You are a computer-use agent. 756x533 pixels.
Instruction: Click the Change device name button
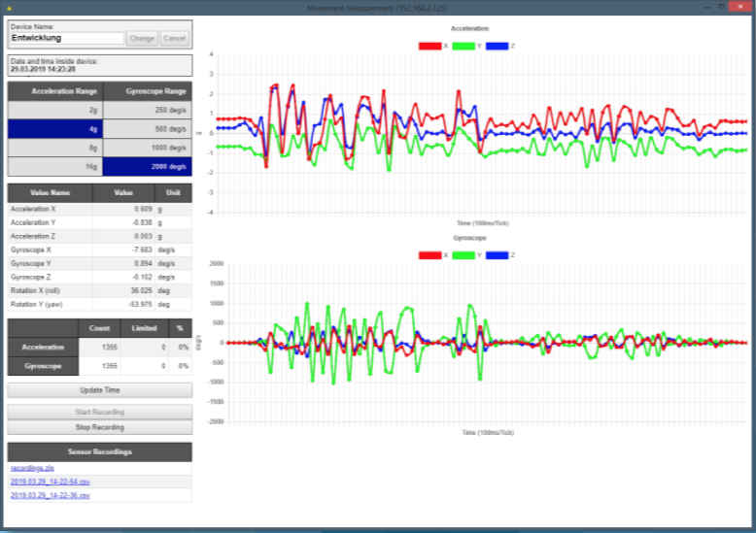tap(142, 38)
